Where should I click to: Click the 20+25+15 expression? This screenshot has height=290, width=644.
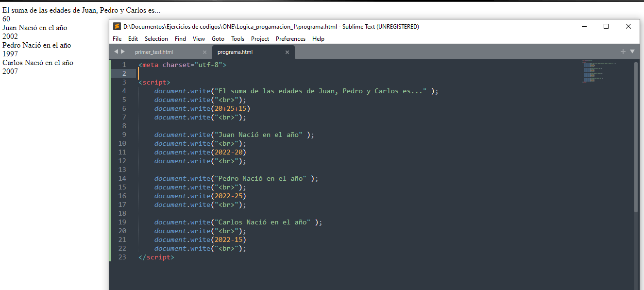[231, 108]
